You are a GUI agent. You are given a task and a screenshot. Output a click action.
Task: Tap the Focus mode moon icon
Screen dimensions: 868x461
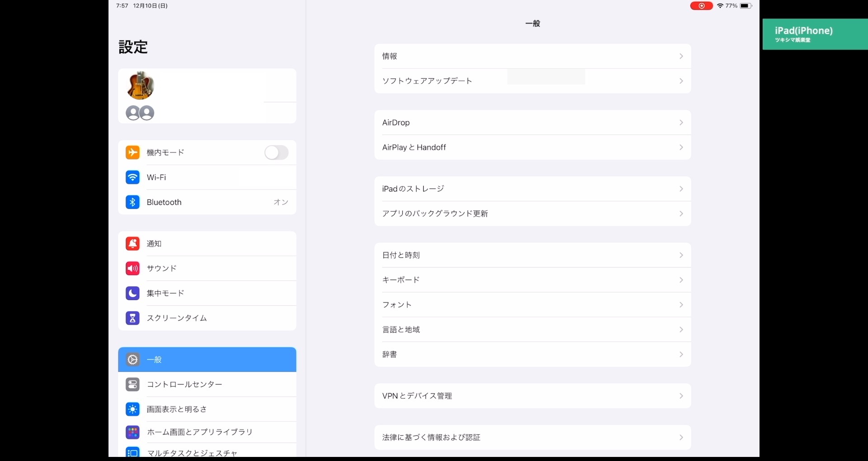132,293
